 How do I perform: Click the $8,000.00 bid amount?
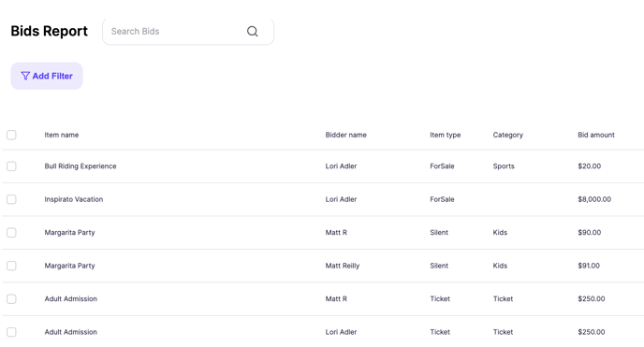(x=594, y=199)
